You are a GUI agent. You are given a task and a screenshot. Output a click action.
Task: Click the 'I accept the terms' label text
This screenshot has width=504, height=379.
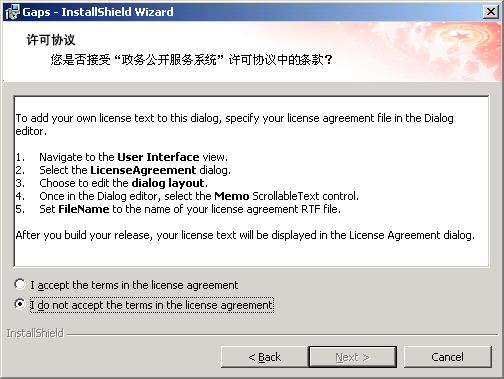coord(134,285)
